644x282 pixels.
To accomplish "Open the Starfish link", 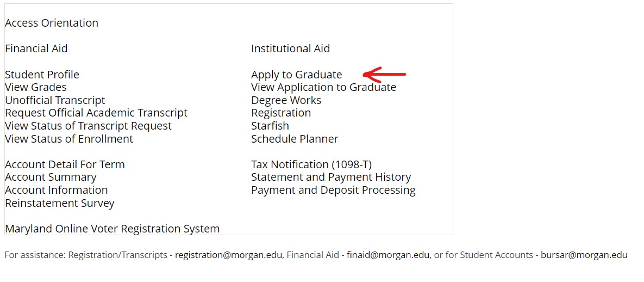I will point(270,126).
